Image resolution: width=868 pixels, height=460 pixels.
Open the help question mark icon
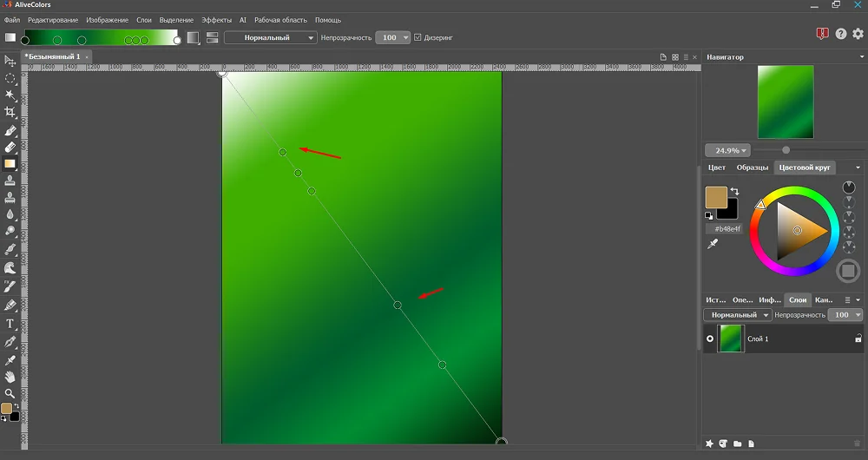841,34
